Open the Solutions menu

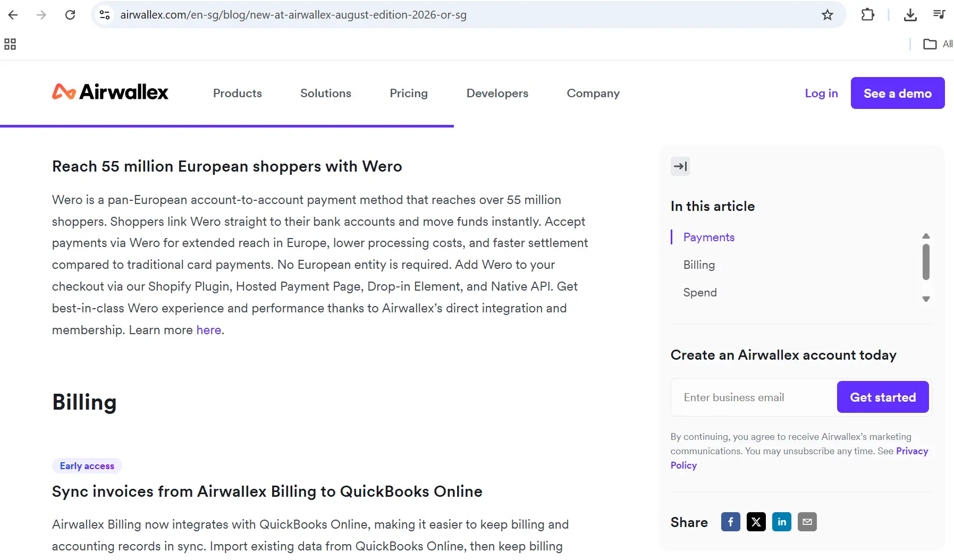pyautogui.click(x=326, y=93)
